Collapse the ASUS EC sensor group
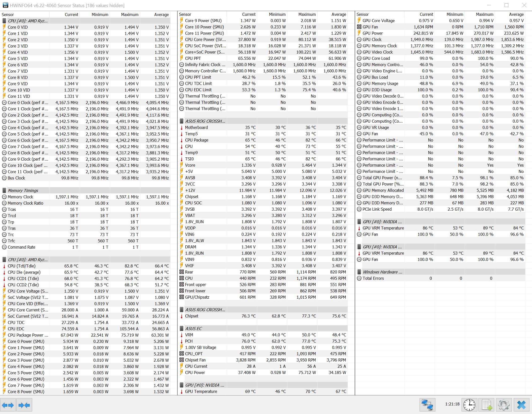The width and height of the screenshot is (532, 414). coord(193,329)
